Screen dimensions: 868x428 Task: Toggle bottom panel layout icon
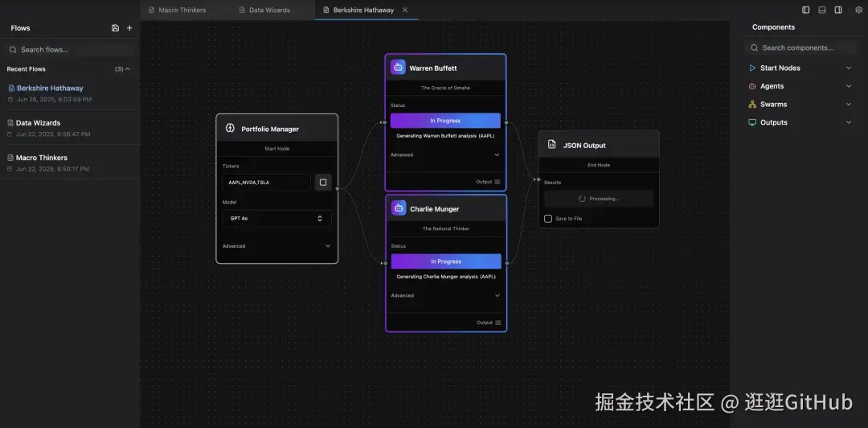tap(822, 10)
